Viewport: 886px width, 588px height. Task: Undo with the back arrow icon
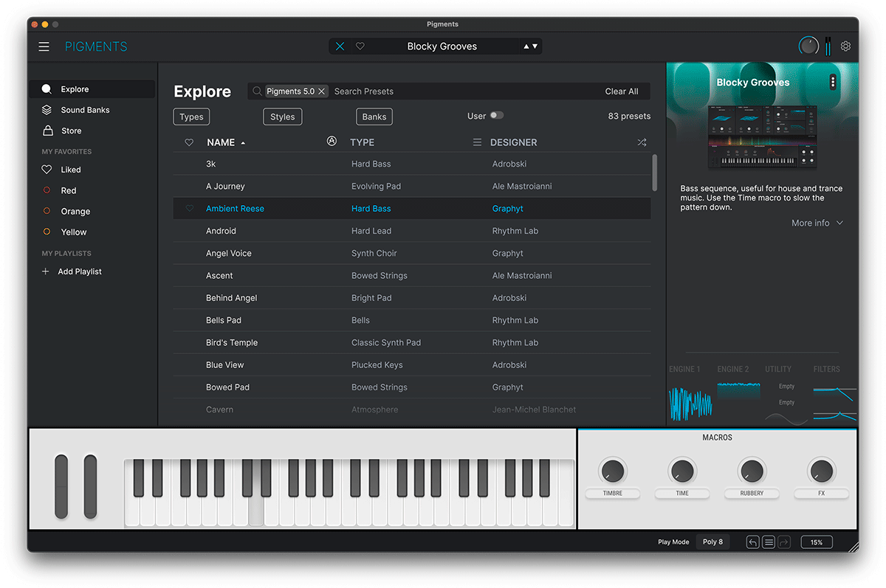pyautogui.click(x=752, y=542)
